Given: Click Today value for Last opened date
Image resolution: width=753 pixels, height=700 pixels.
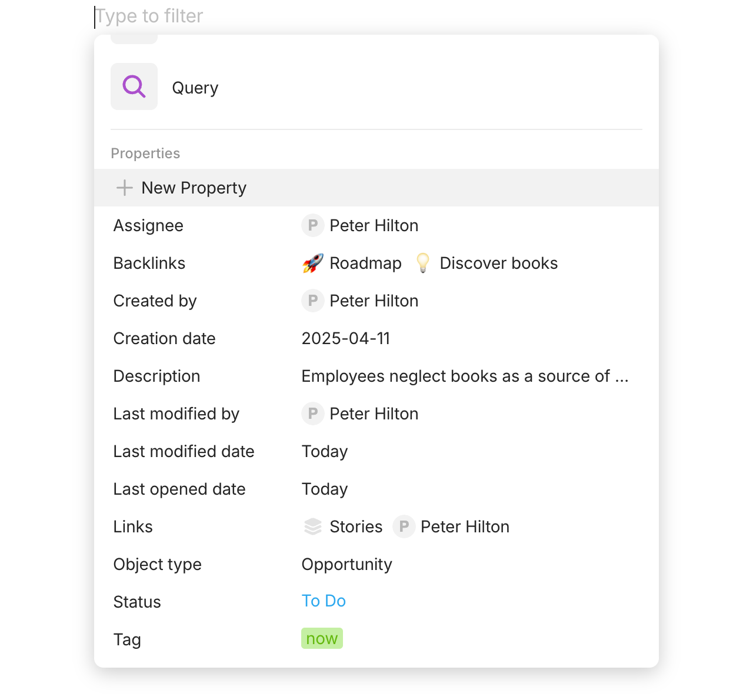Looking at the screenshot, I should point(325,489).
